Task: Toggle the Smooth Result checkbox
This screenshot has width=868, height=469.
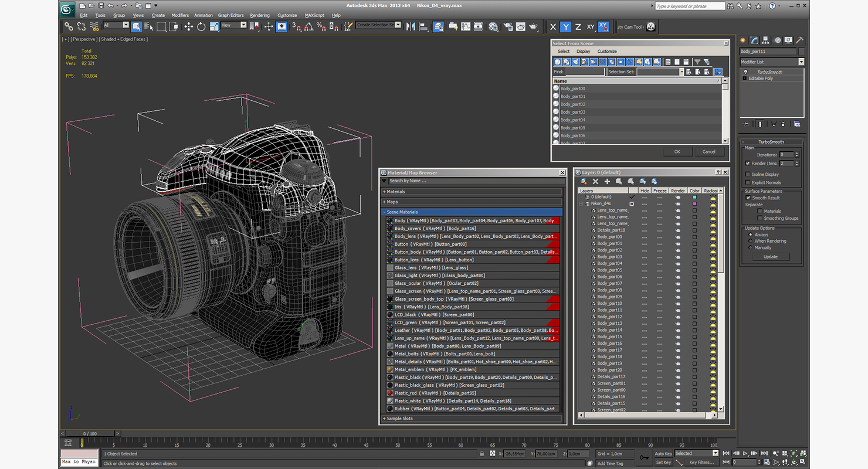Action: (x=748, y=198)
